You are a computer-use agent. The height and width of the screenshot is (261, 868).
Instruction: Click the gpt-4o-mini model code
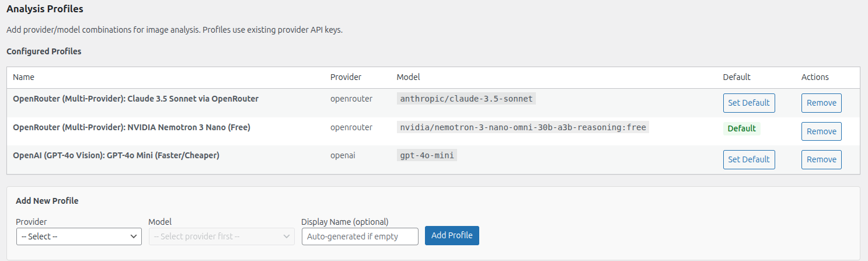[x=427, y=155]
